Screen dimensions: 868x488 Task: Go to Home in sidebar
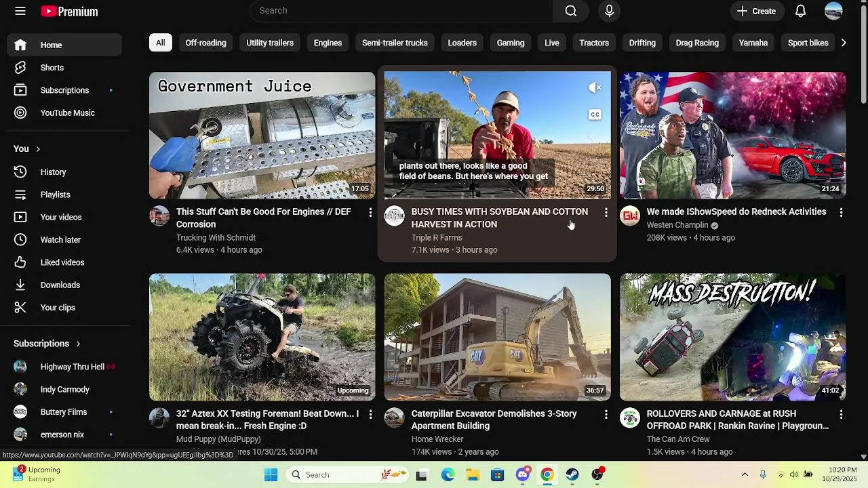click(x=64, y=45)
